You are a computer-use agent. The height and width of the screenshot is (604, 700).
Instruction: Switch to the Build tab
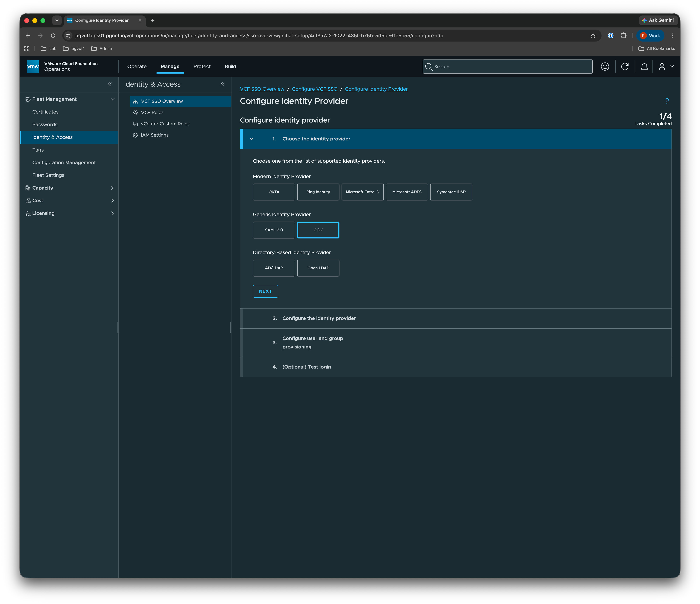click(230, 67)
